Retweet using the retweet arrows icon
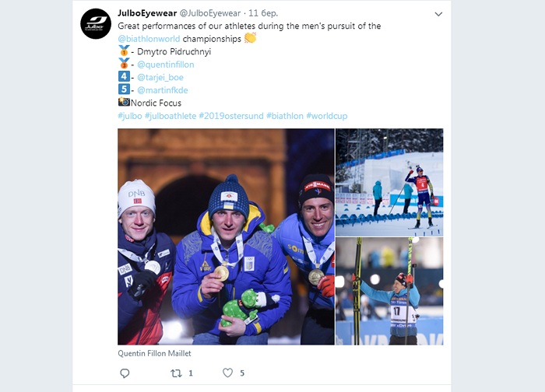545x392 pixels. click(176, 373)
